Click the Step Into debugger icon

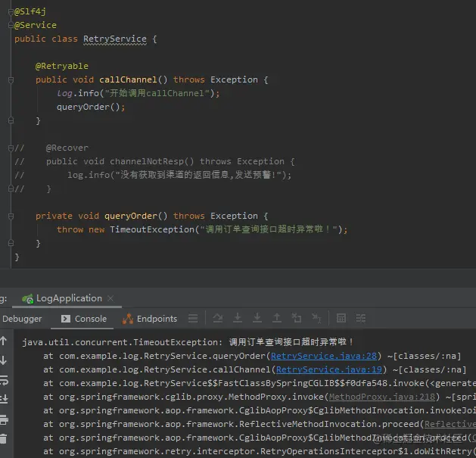tap(238, 318)
